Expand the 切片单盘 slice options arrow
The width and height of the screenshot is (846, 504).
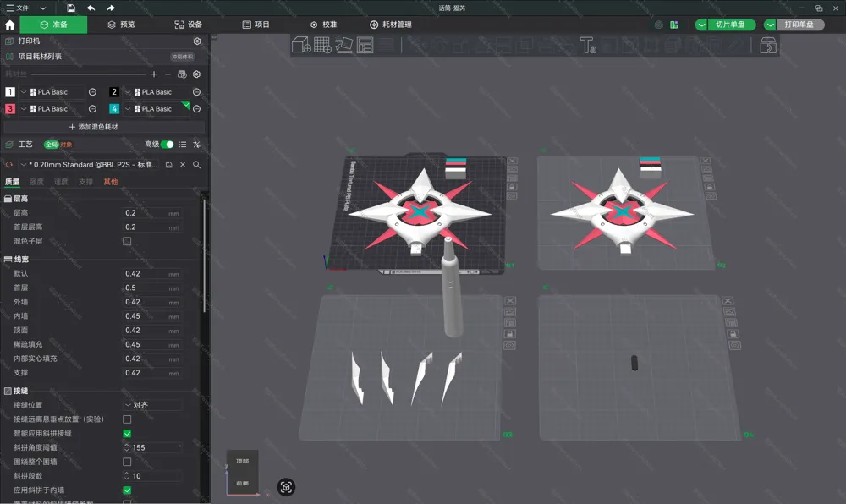click(701, 25)
